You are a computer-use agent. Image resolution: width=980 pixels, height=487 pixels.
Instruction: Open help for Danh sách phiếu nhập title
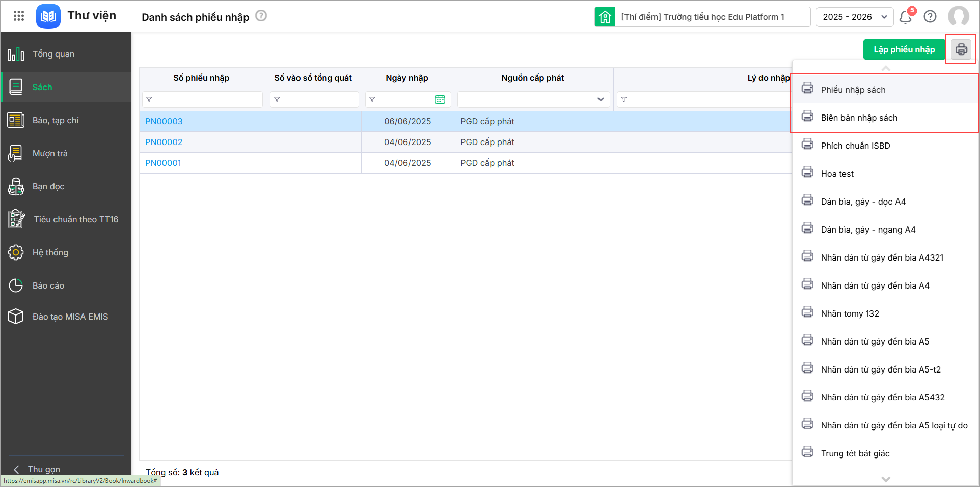[261, 16]
